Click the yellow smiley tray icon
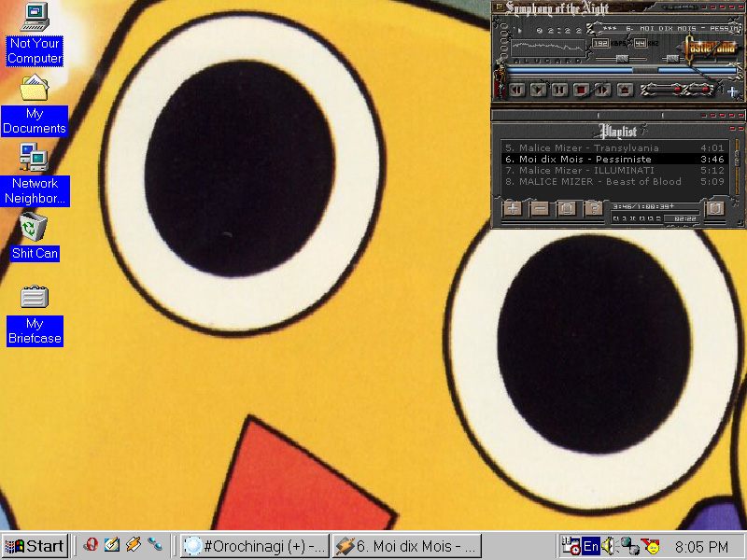 tap(650, 546)
